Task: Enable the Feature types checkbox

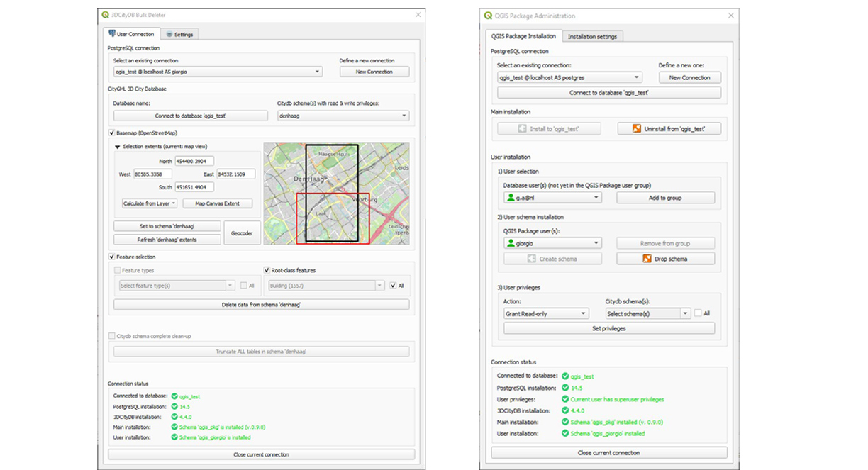Action: pos(118,270)
